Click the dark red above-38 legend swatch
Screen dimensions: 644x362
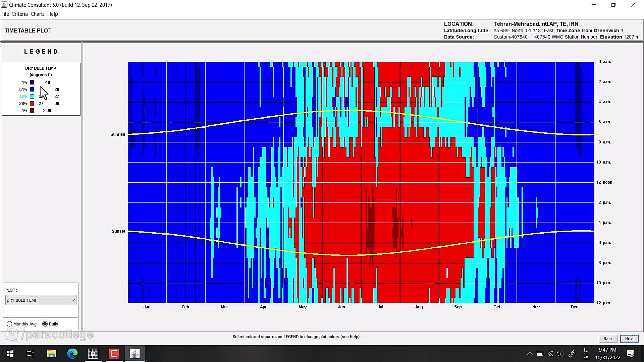pos(32,111)
